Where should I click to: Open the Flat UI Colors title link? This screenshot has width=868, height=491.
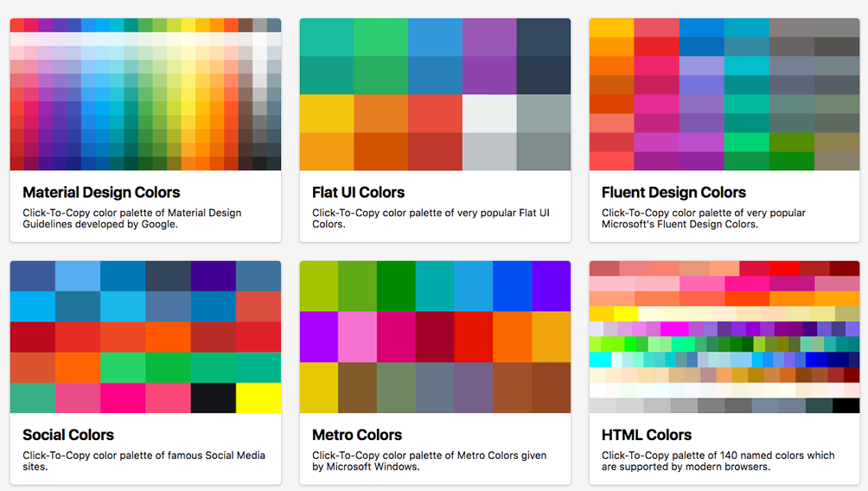[358, 192]
